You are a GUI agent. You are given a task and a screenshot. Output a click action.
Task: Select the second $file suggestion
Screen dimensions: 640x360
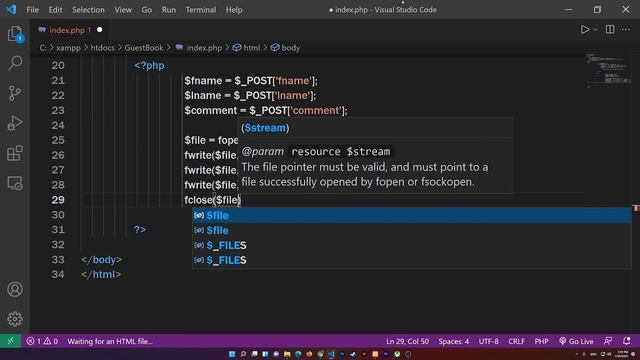pyautogui.click(x=412, y=230)
